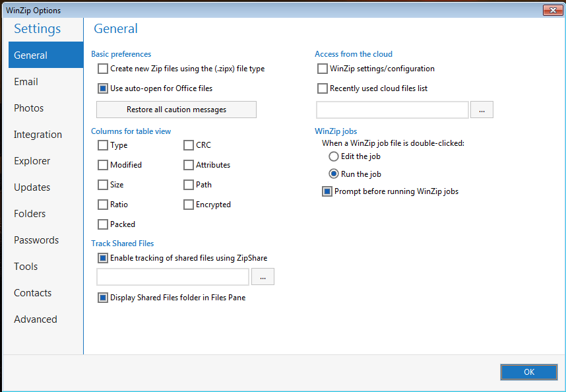
Task: Enable creating Zip files using .zipx type
Action: tap(103, 69)
